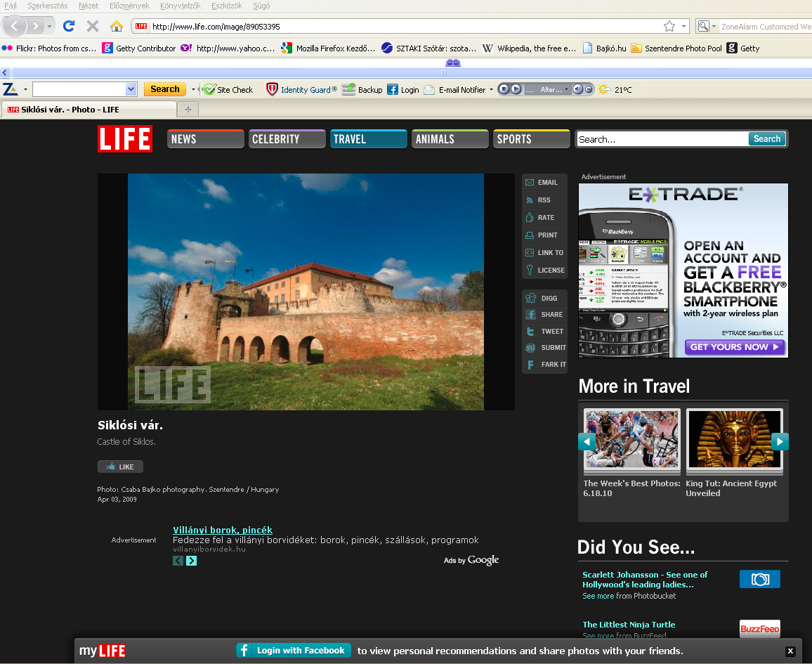Print the castle photo
Viewport: 812px width, 664px height.
[545, 235]
